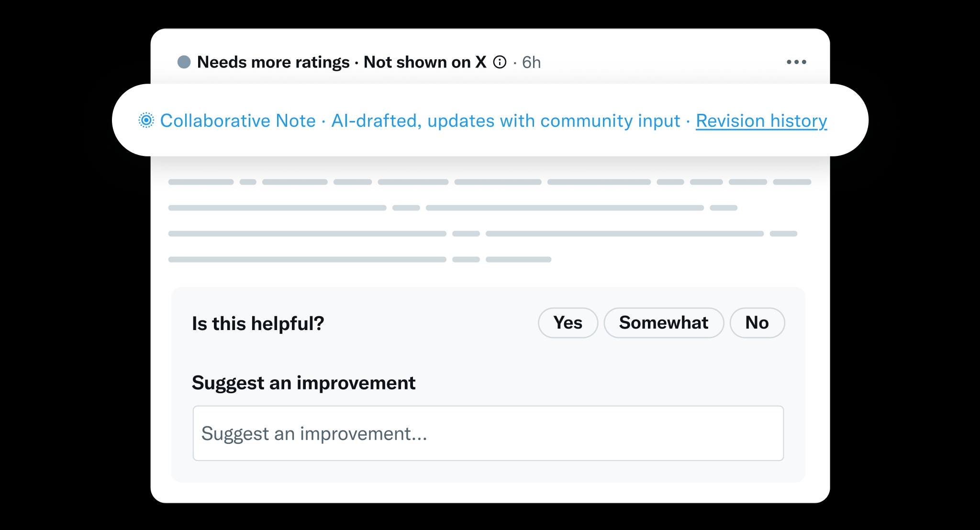980x530 pixels.
Task: Click the info icon beside Not shown on X
Action: tap(500, 62)
